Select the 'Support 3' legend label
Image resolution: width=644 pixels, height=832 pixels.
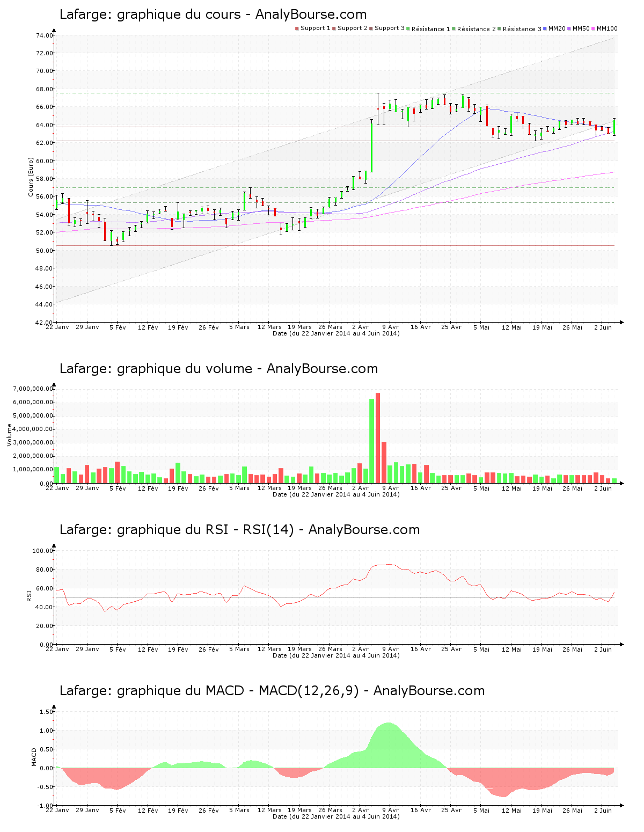click(390, 28)
